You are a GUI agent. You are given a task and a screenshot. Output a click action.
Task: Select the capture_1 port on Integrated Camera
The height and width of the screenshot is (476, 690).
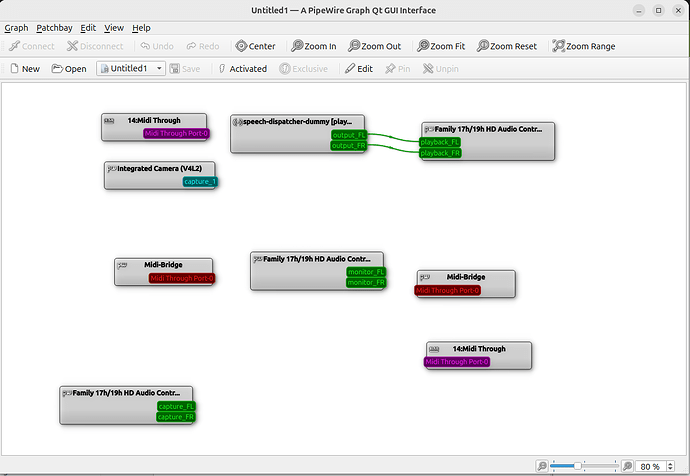click(199, 182)
